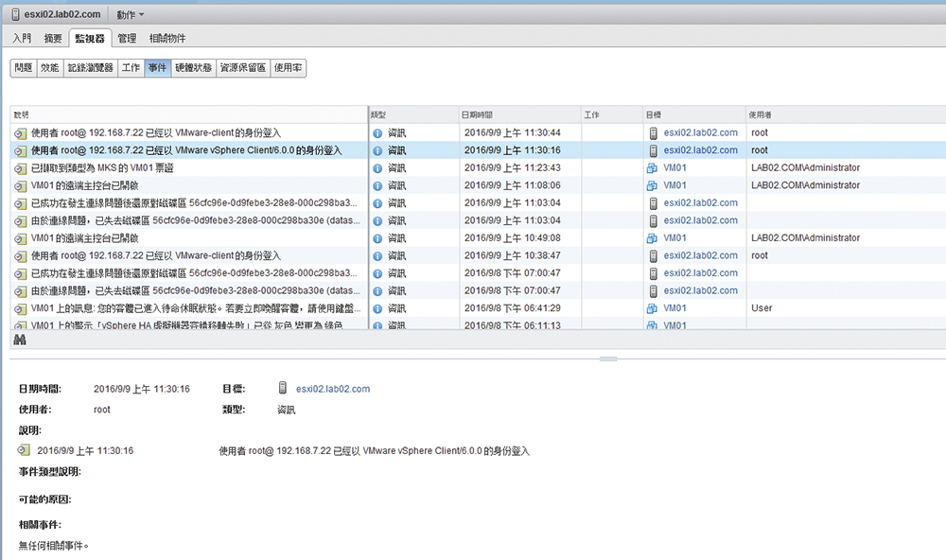Open the 資源保留區 resource reservation sub-tab
946x560 pixels.
tap(242, 67)
